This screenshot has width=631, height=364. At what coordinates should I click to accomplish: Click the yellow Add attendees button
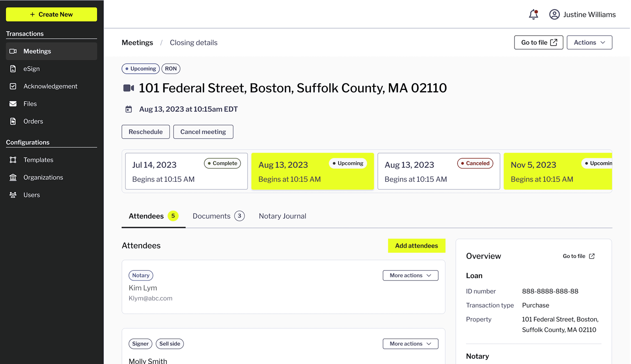[x=416, y=246]
